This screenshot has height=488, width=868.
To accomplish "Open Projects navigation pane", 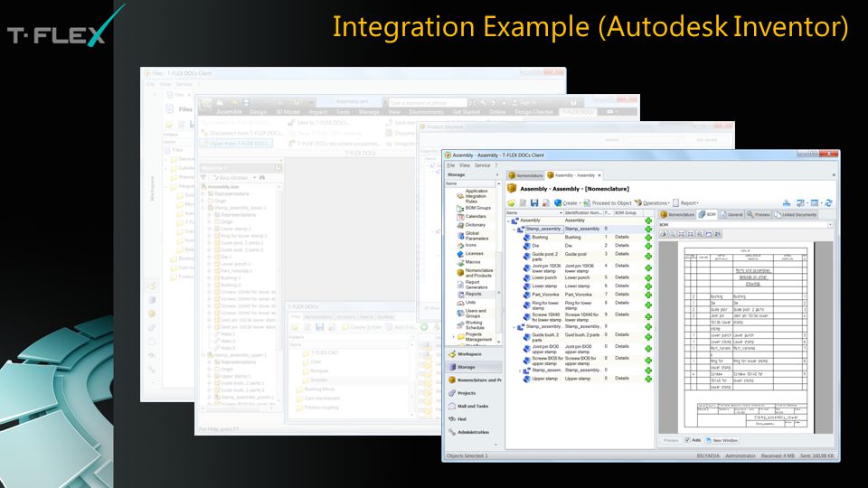I will coord(475,393).
